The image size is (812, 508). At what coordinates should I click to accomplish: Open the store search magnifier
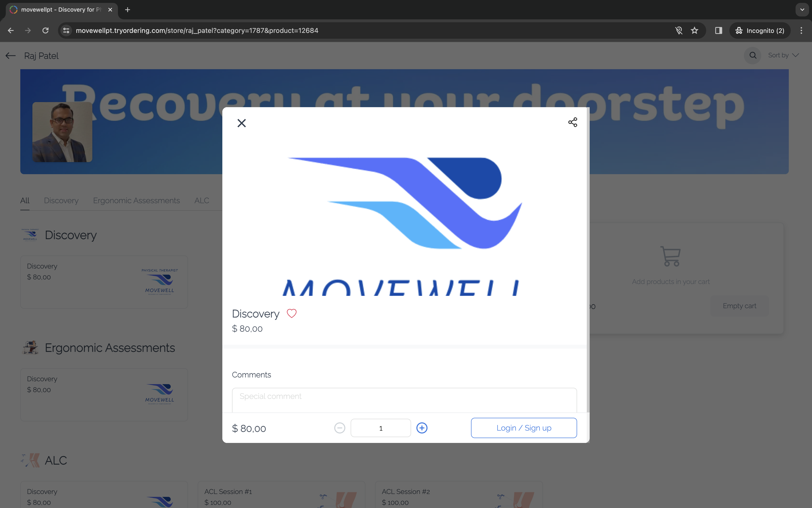753,55
